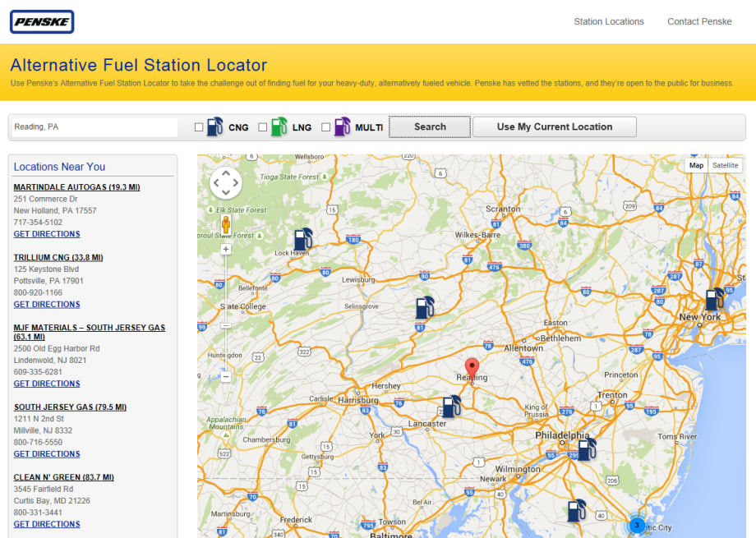This screenshot has height=538, width=756.
Task: Click the location search field showing Reading, PA
Action: pyautogui.click(x=93, y=126)
